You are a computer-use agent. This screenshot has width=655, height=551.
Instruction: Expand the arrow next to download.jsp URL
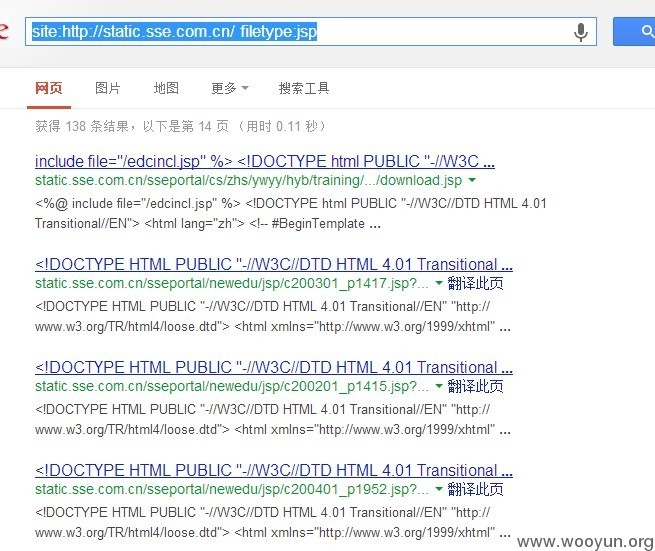(472, 180)
